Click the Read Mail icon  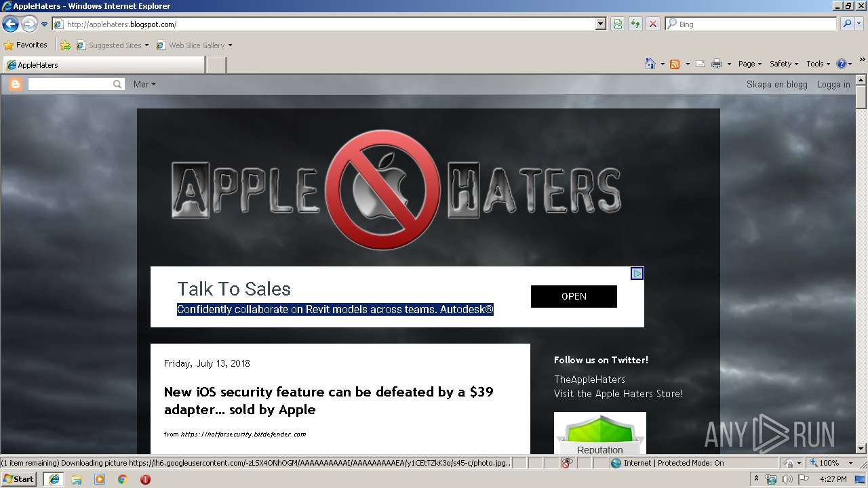tap(701, 64)
